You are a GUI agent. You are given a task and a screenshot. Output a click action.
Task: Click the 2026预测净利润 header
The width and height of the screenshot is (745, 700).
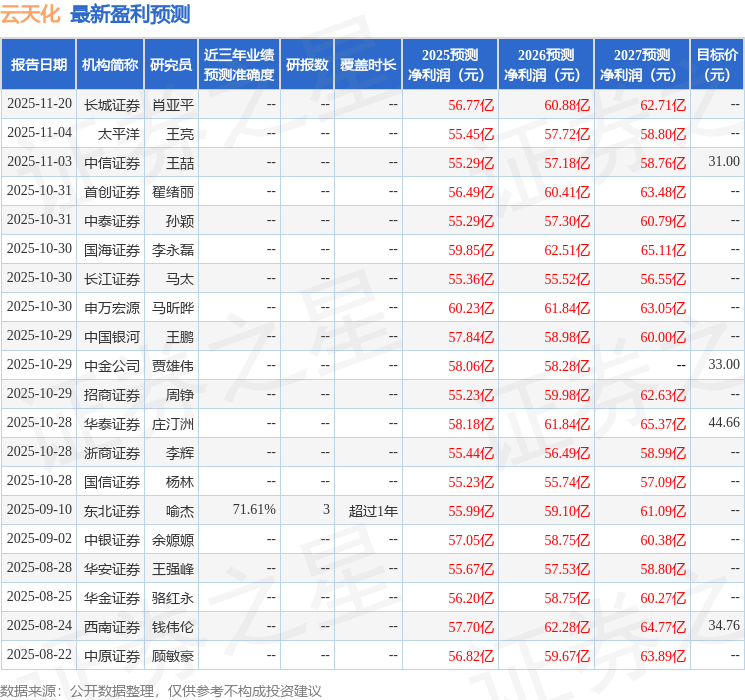coord(546,65)
